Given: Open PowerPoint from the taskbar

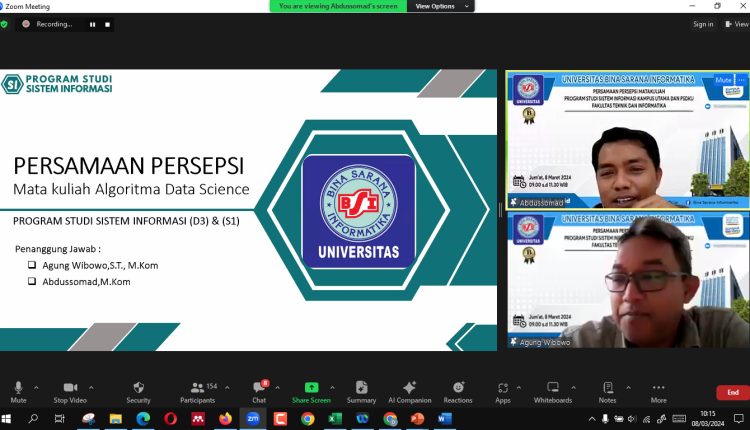Looking at the screenshot, I should pos(418,419).
